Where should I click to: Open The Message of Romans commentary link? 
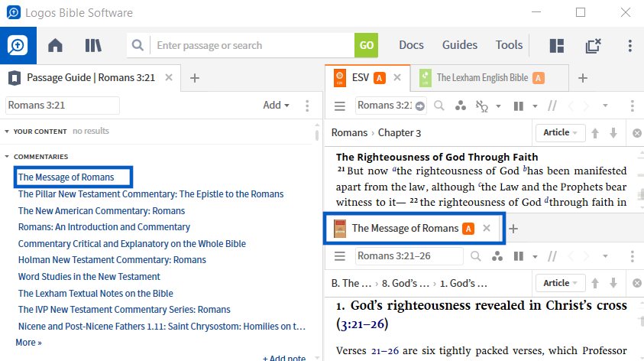66,177
